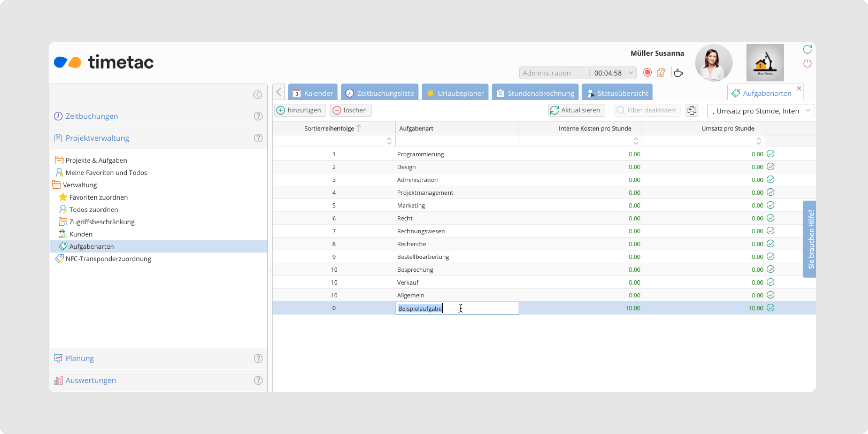Toggle the active checkmark for Beispielaufgabe row

[x=770, y=308]
